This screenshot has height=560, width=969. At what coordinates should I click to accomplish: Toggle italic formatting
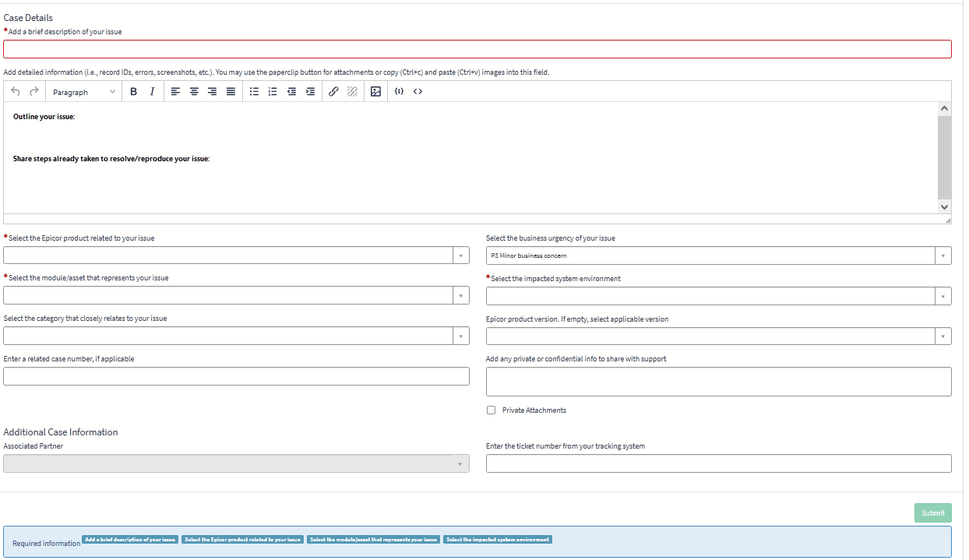coord(152,92)
